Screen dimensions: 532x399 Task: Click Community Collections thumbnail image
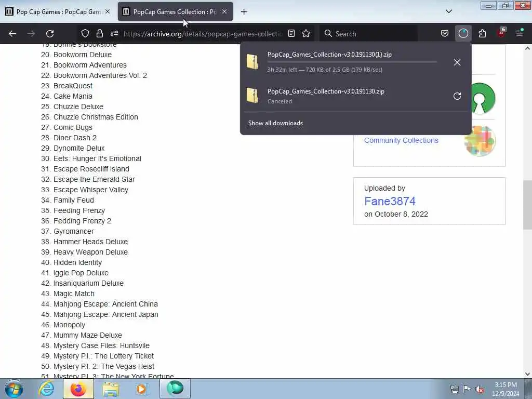(480, 140)
